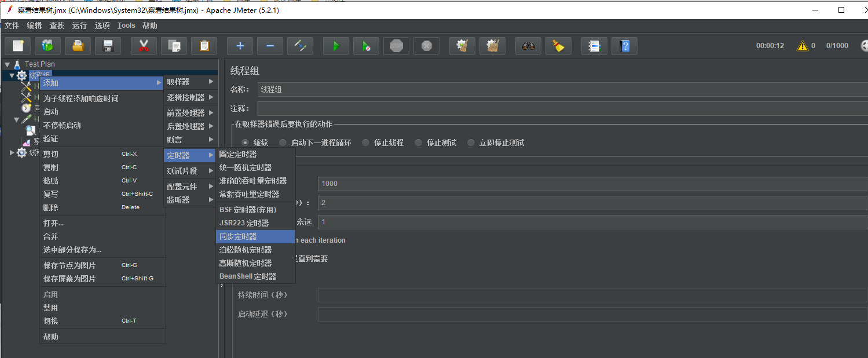Open the 监听器 submenu

[x=191, y=200]
